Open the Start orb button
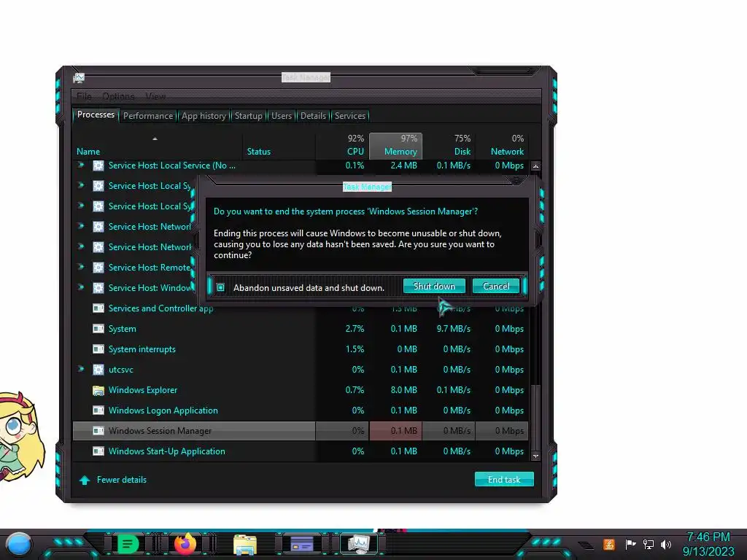This screenshot has width=747, height=560. pyautogui.click(x=19, y=544)
